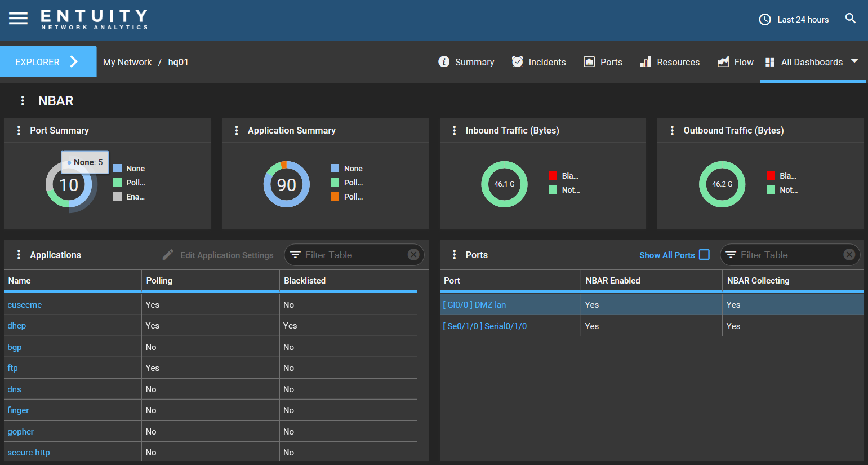Image resolution: width=868 pixels, height=465 pixels.
Task: Open the hamburger main menu
Action: tap(18, 19)
